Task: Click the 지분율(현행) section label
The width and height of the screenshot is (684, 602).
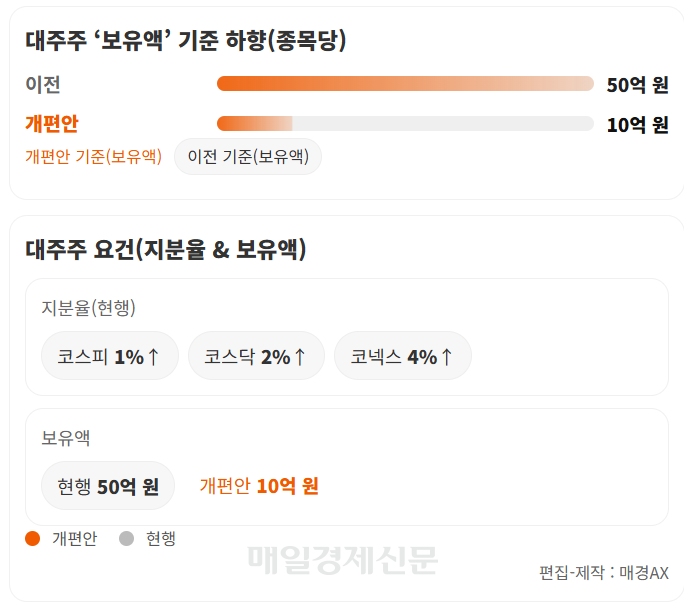Action: pyautogui.click(x=88, y=308)
